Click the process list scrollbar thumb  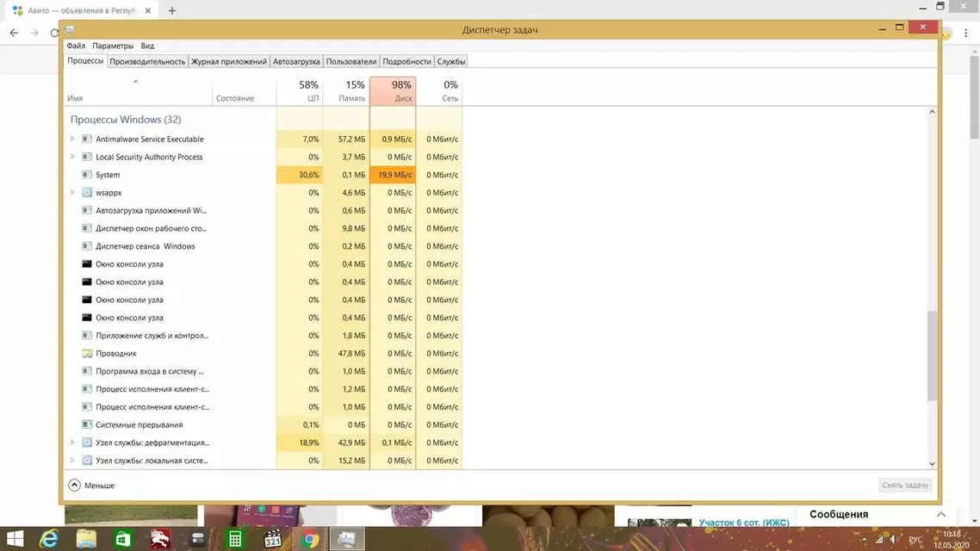pos(932,356)
